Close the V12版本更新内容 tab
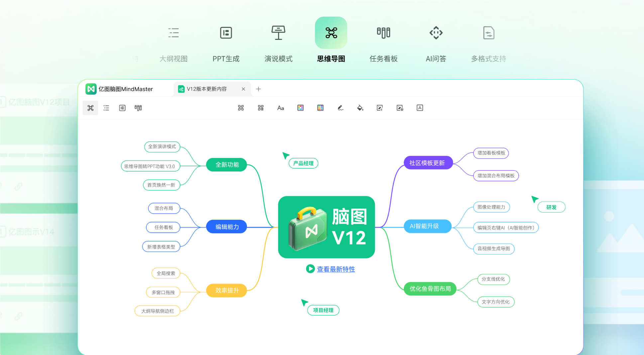The width and height of the screenshot is (644, 355). point(243,89)
